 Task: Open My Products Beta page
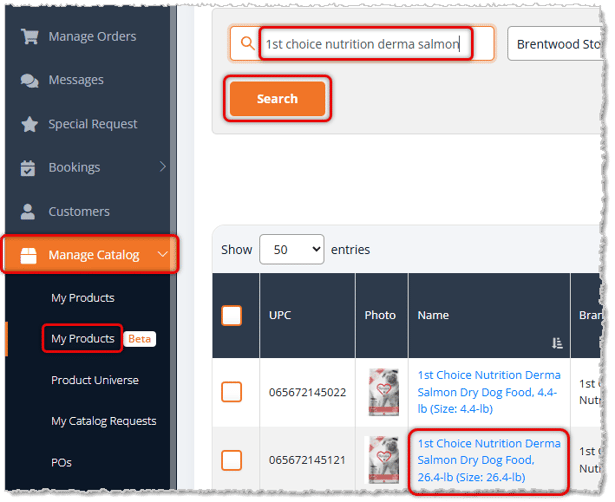tap(83, 338)
